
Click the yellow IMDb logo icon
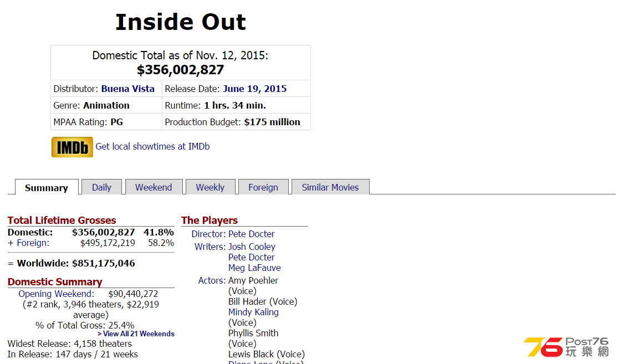click(72, 147)
